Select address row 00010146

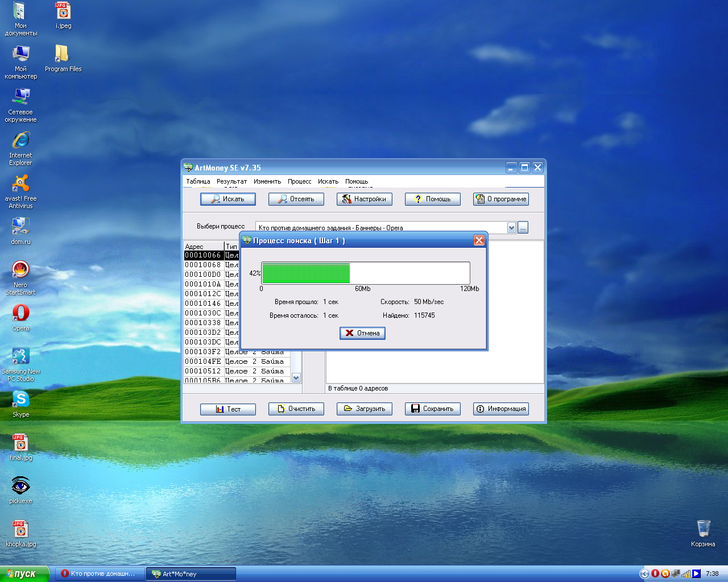[212, 304]
